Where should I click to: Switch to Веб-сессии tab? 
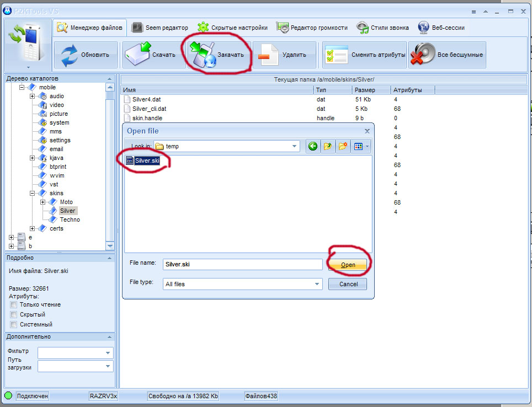pyautogui.click(x=441, y=28)
